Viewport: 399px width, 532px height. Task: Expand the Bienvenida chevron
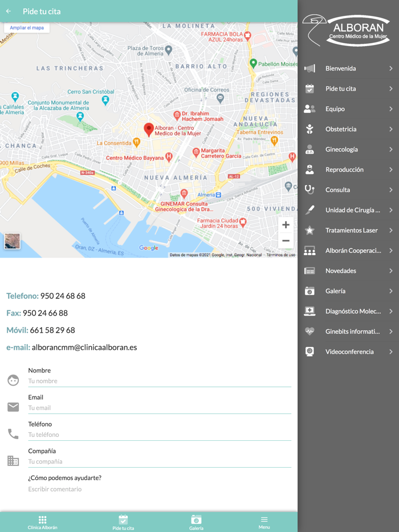coord(391,68)
